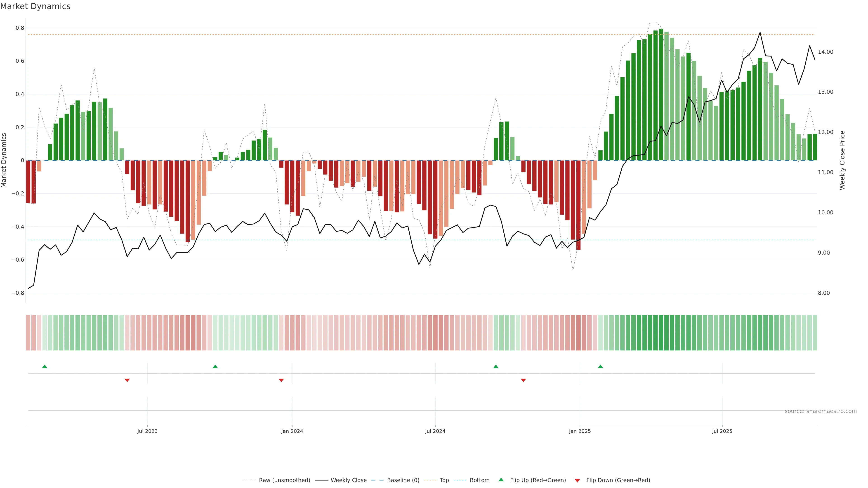The image size is (868, 488).
Task: Toggle the Weekly Close legend entry
Action: coord(348,480)
